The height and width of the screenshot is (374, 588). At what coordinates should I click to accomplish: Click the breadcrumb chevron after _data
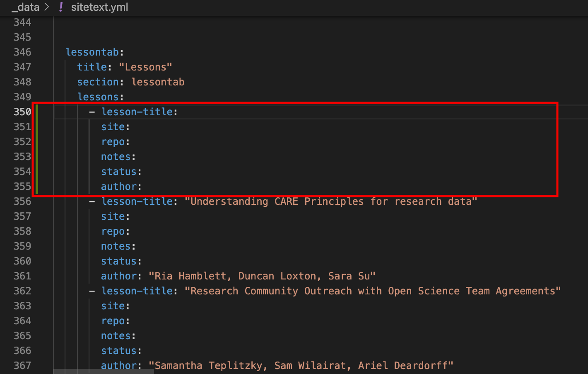pyautogui.click(x=47, y=7)
